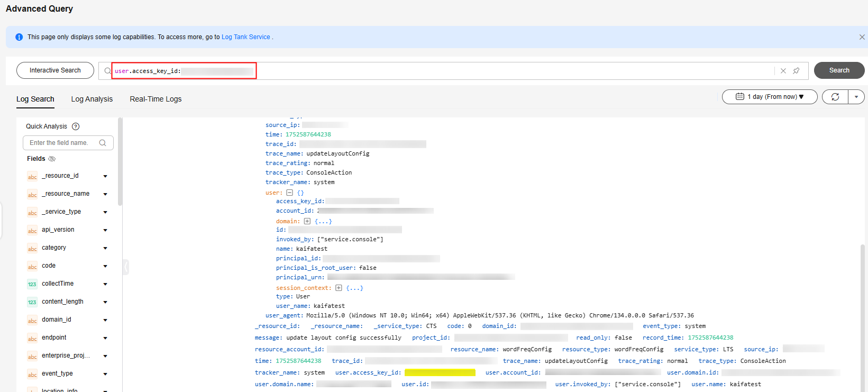The height and width of the screenshot is (392, 868).
Task: Open the Log Tank Service link
Action: [245, 37]
